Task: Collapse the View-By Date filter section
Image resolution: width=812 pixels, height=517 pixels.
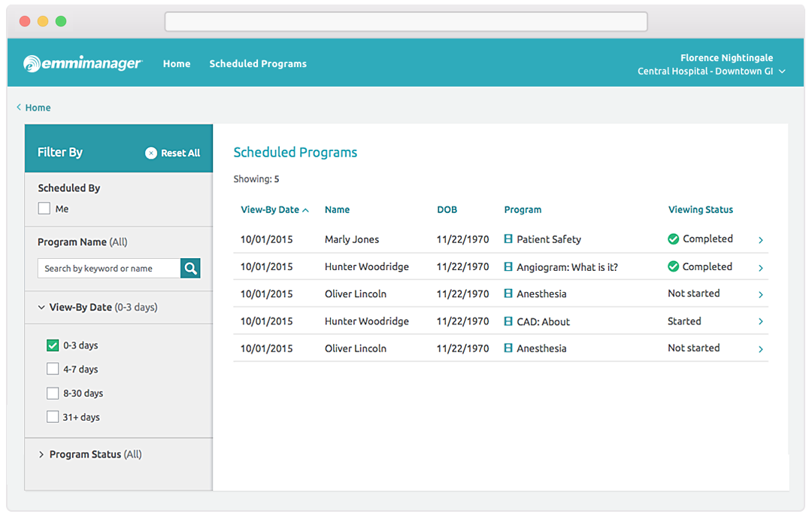Action: [x=41, y=307]
